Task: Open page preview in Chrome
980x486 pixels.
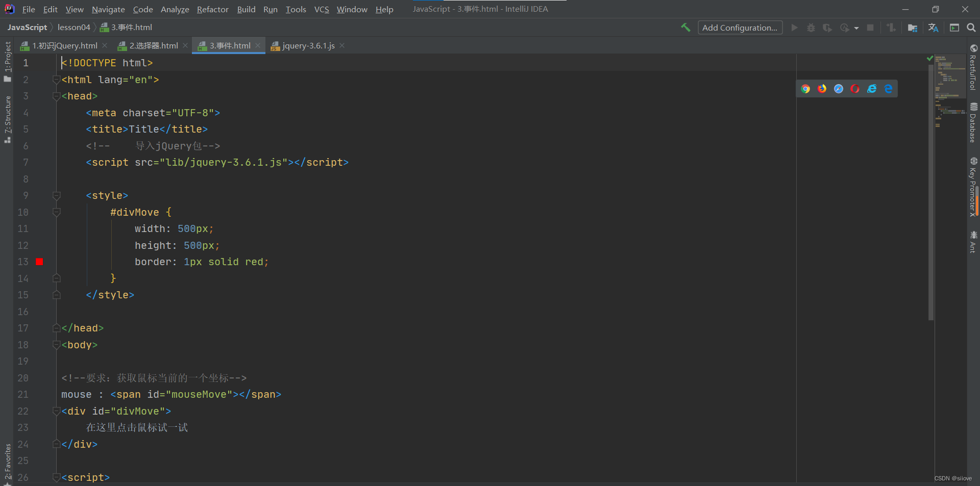Action: (x=805, y=88)
